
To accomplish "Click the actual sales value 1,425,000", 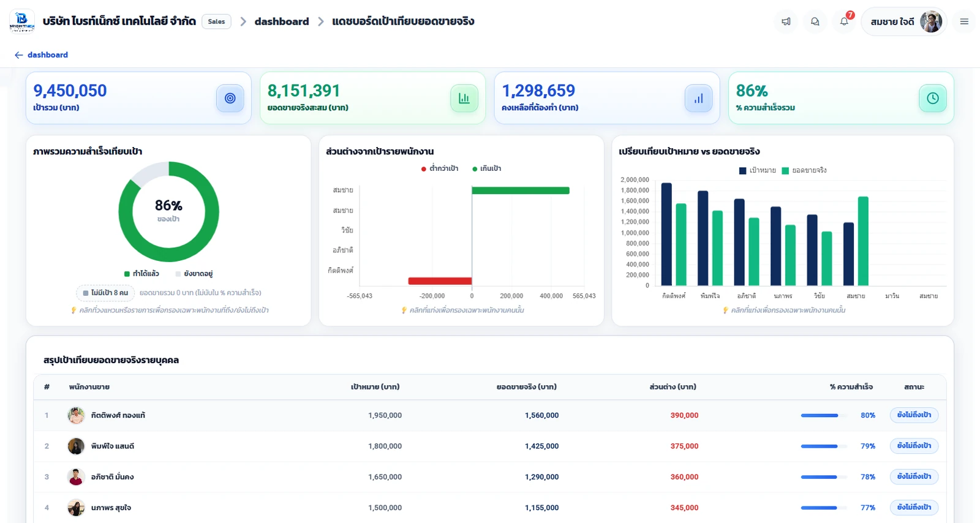I will tap(541, 446).
